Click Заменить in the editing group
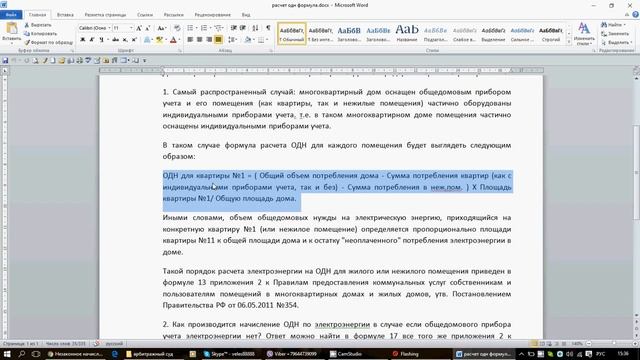The height and width of the screenshot is (360, 640). (x=615, y=33)
